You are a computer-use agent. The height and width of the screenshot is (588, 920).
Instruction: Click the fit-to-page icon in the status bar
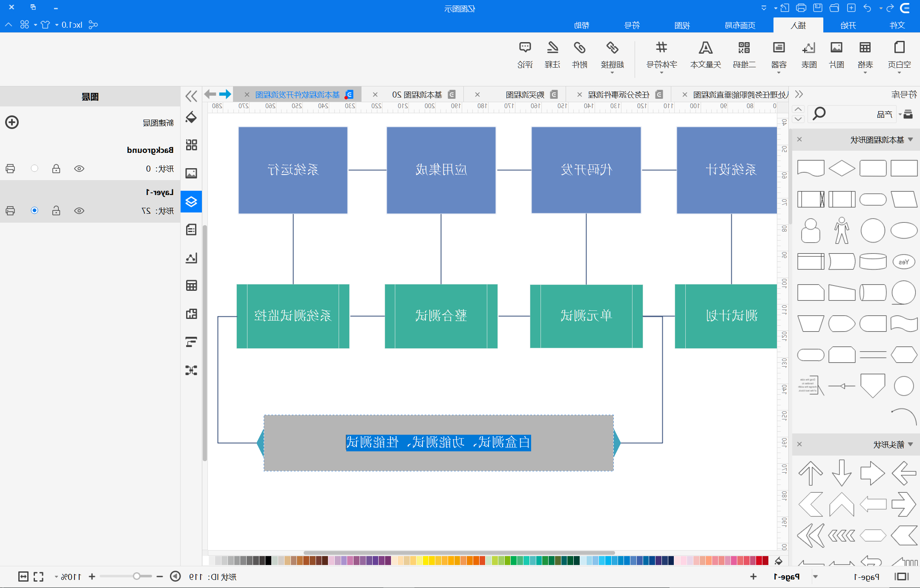point(38,577)
